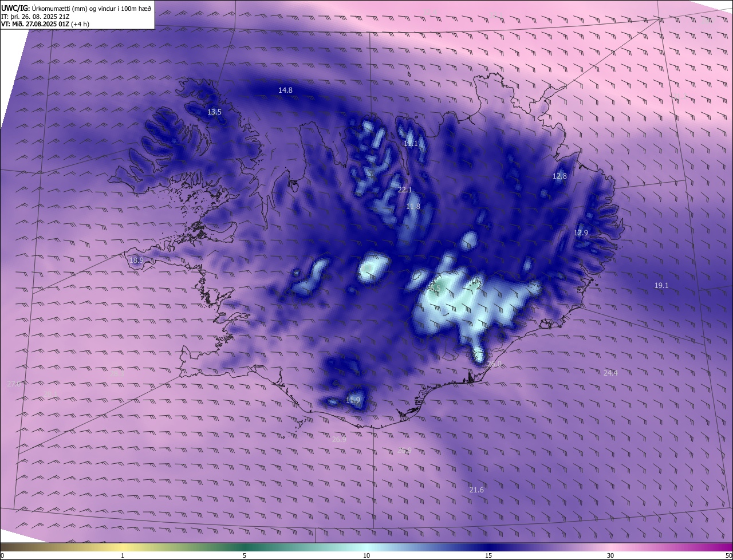Click the 27.0 value label
The height and width of the screenshot is (560, 733).
(14, 384)
